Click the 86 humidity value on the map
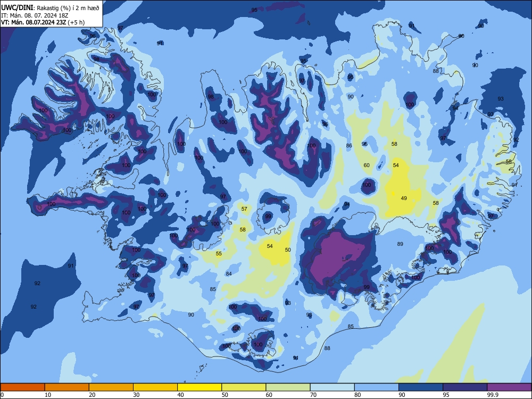 coord(349,146)
